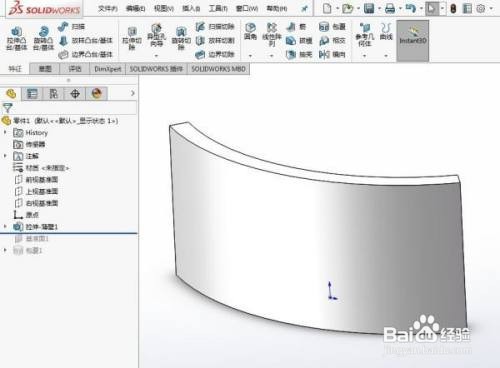The width and height of the screenshot is (500, 368).
Task: Switch to the Evaluate (评估) tab
Action: click(x=75, y=69)
